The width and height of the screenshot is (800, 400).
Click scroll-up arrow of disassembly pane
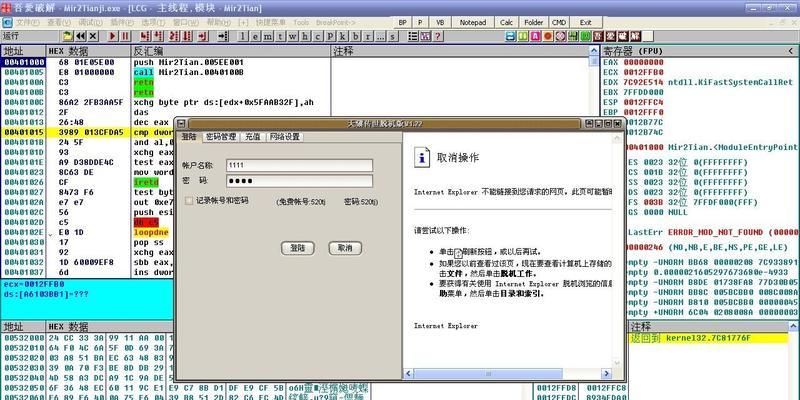point(594,51)
